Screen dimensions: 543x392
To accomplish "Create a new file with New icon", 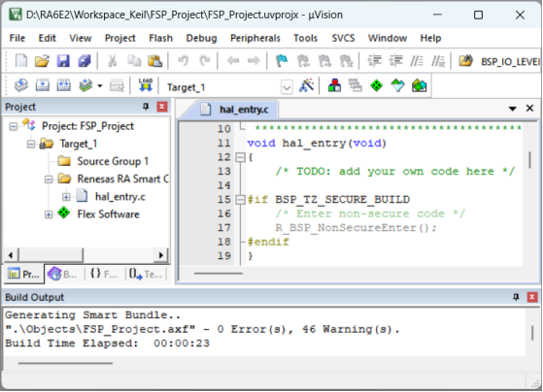I will click(x=21, y=61).
